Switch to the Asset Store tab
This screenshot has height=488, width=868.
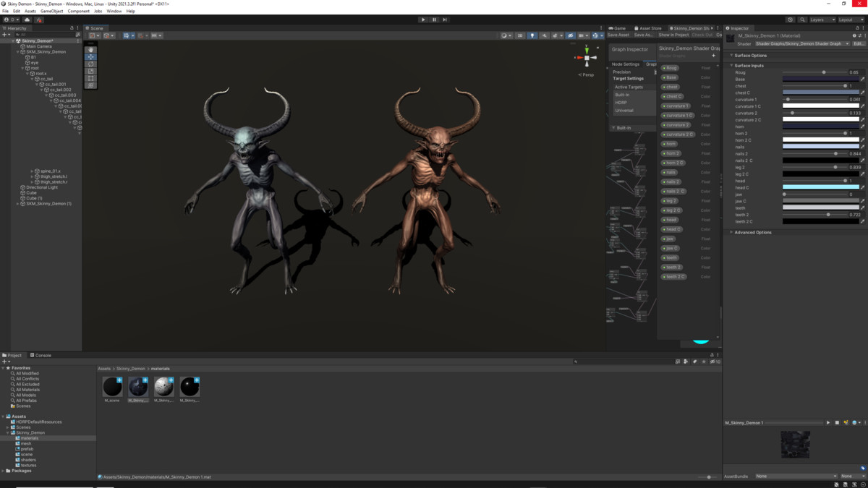(648, 28)
